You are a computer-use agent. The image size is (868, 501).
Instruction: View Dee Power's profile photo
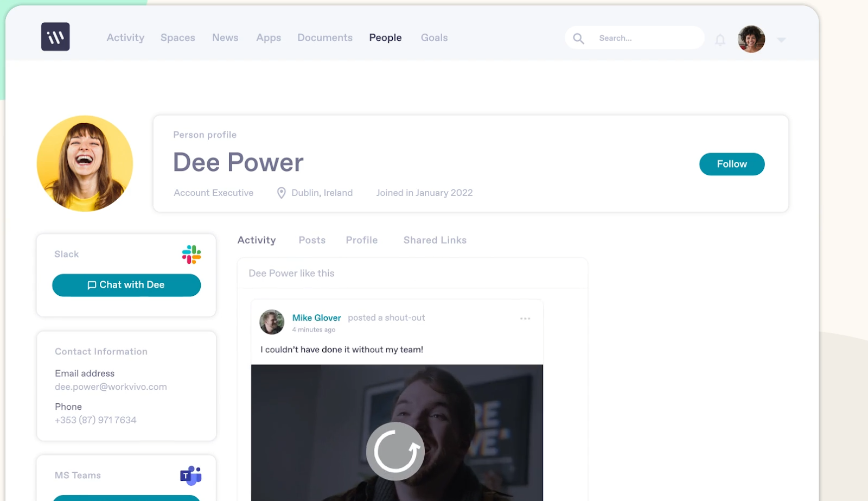click(x=85, y=163)
